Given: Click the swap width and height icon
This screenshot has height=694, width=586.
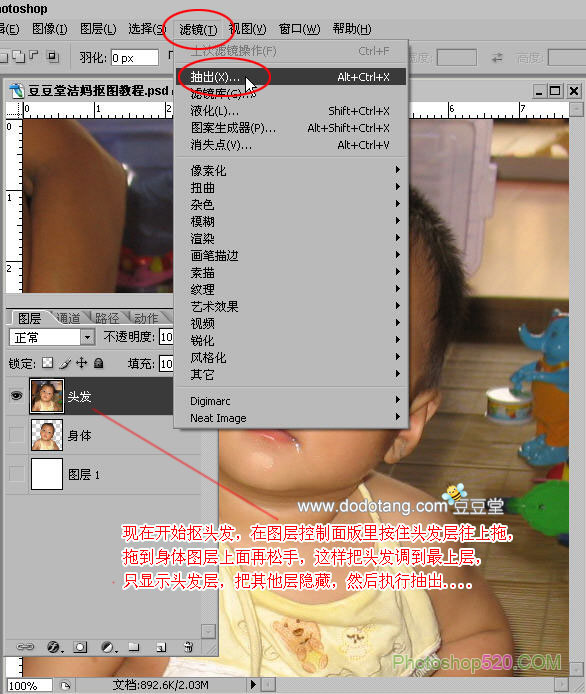Looking at the screenshot, I should point(497,58).
